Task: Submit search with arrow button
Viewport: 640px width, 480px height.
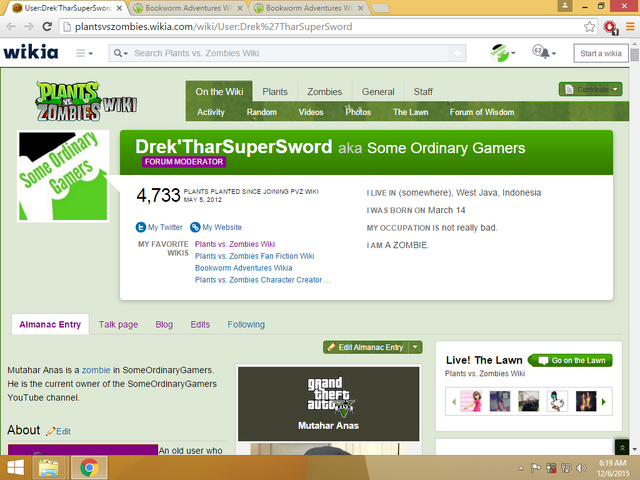Action: 457,53
